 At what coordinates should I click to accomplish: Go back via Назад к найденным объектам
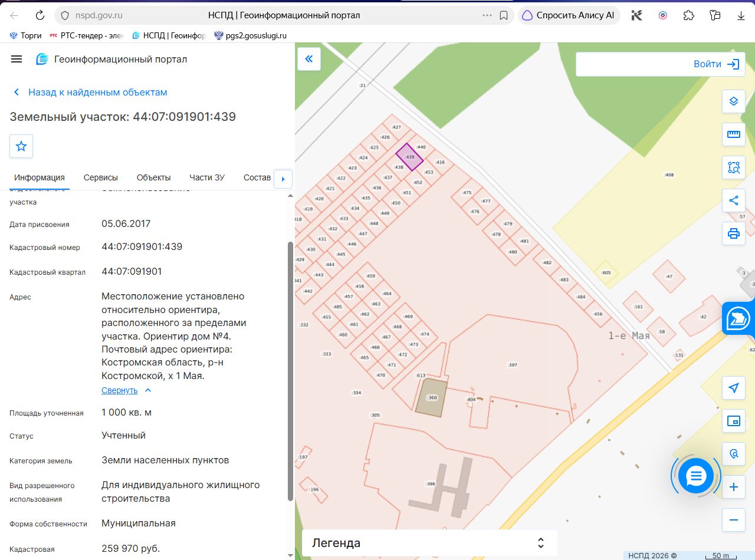coord(91,92)
